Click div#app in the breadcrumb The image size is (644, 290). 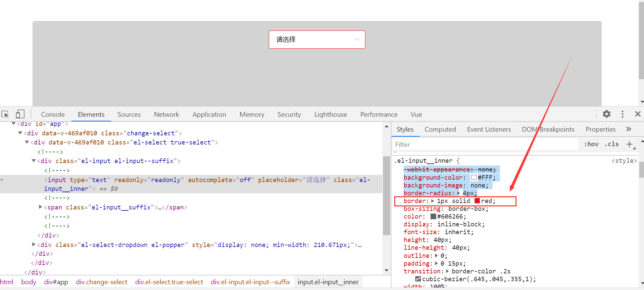[x=56, y=282]
